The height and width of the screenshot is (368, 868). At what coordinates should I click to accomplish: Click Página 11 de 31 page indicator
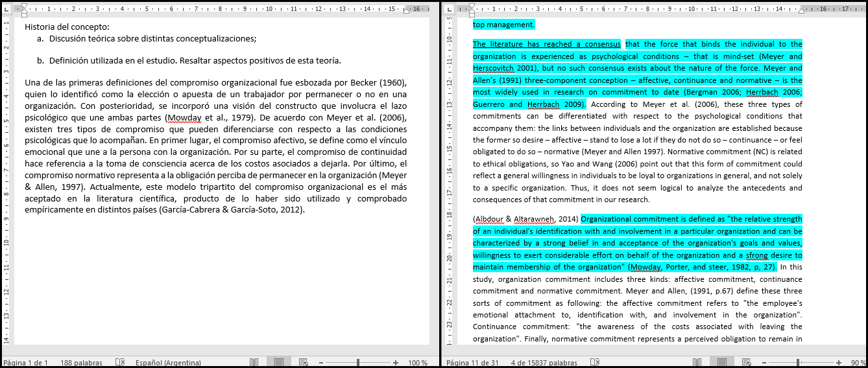[472, 363]
